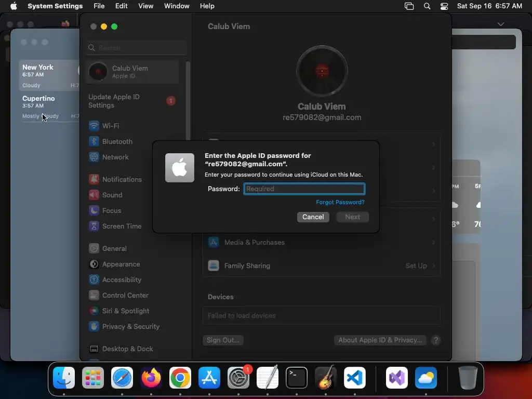Open the Apple menu
This screenshot has height=399, width=532.
tap(14, 6)
